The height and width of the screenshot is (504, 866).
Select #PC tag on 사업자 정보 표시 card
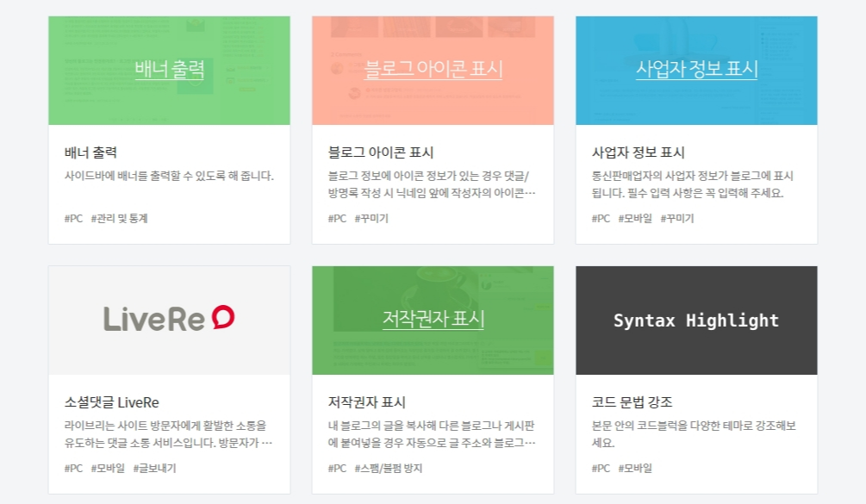(x=601, y=219)
